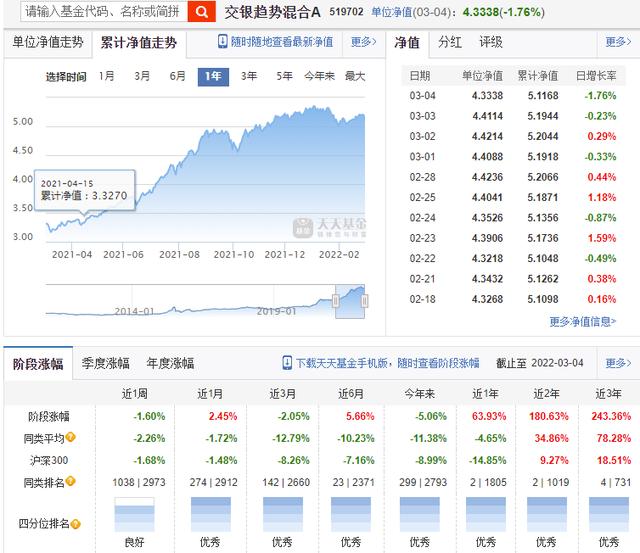Click 更多 link above the chart
The image size is (640, 553).
point(363,42)
